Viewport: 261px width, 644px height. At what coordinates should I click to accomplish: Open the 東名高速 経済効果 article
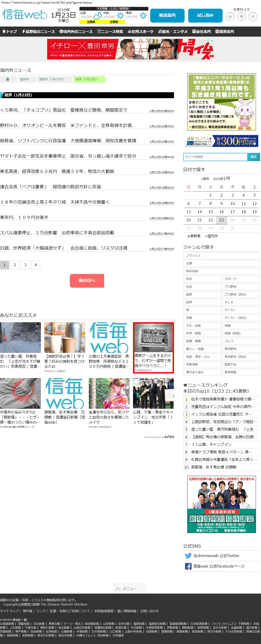[57, 171]
